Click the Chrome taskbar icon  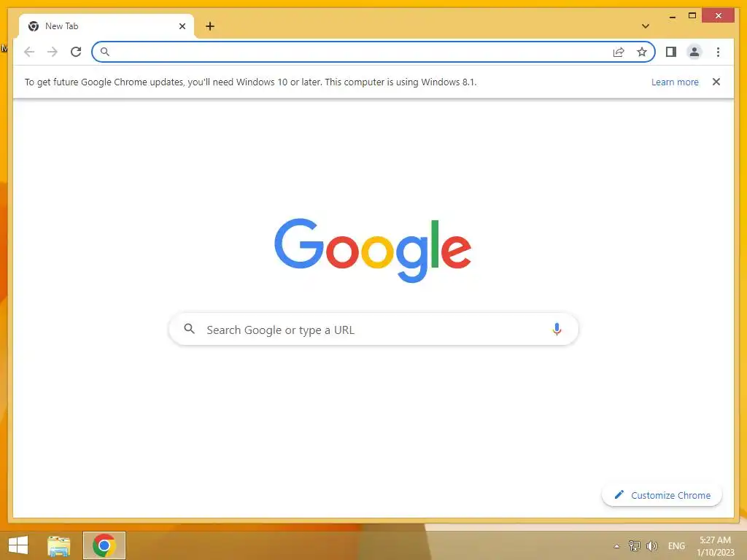pyautogui.click(x=104, y=545)
